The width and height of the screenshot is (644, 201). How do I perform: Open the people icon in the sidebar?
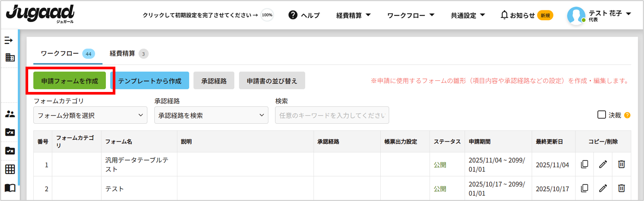(10, 114)
